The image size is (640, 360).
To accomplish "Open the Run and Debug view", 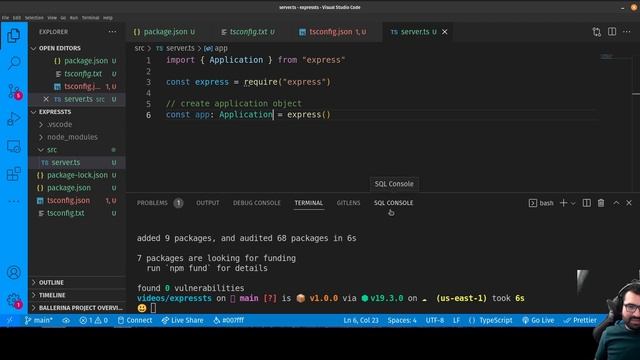I will click(x=13, y=119).
